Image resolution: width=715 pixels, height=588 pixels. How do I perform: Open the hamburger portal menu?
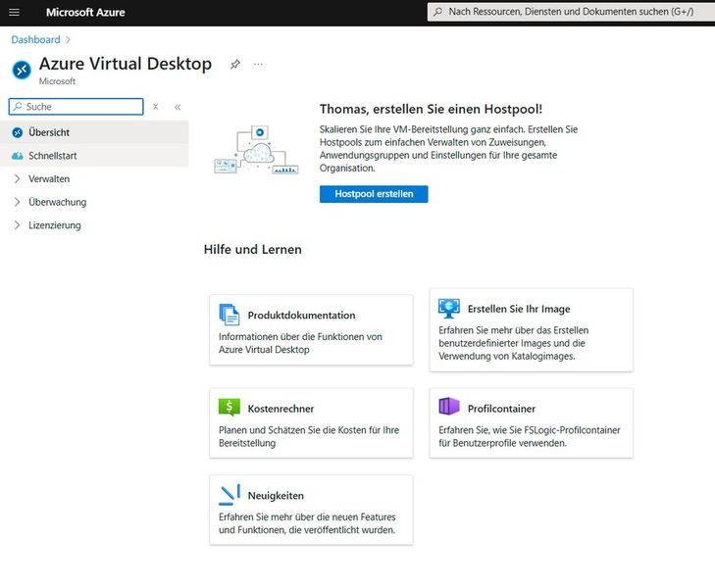[x=14, y=13]
